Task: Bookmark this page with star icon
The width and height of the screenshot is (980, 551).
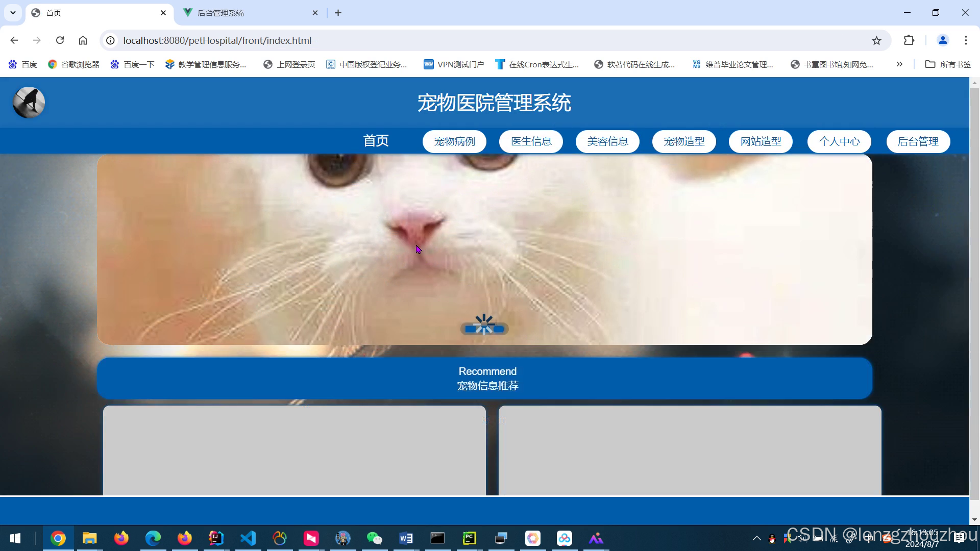Action: pos(876,40)
